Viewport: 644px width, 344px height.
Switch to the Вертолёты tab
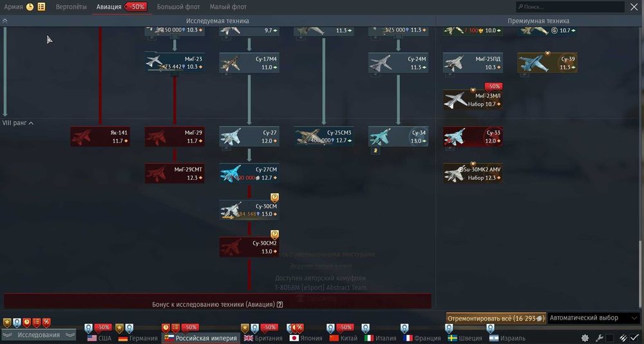coord(71,6)
